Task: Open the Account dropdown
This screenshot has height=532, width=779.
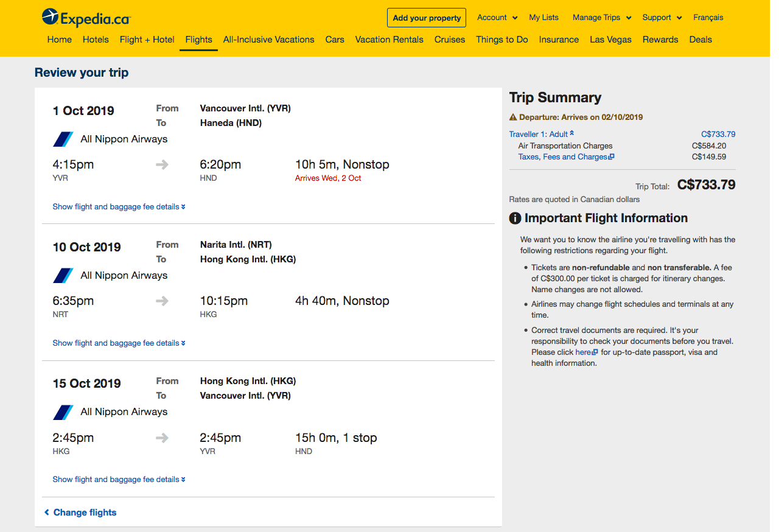Action: [497, 18]
